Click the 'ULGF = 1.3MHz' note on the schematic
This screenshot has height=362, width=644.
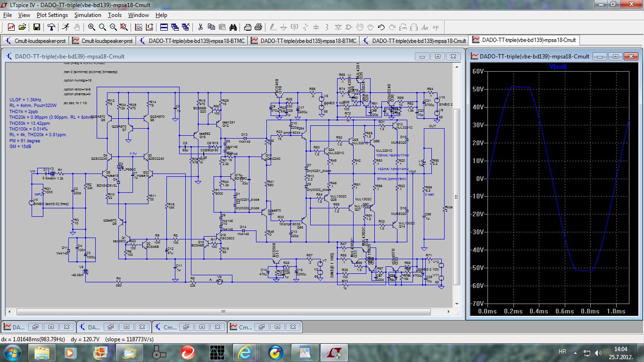tap(25, 100)
